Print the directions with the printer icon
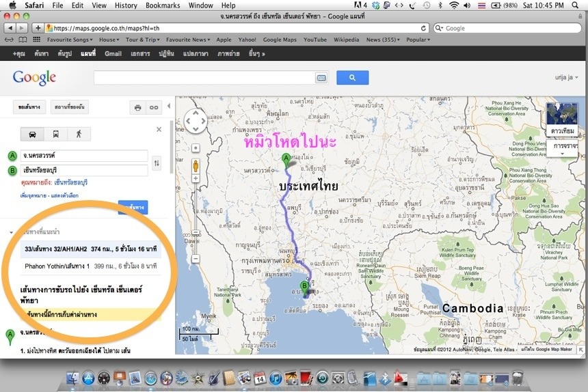The image size is (588, 392). pyautogui.click(x=138, y=107)
